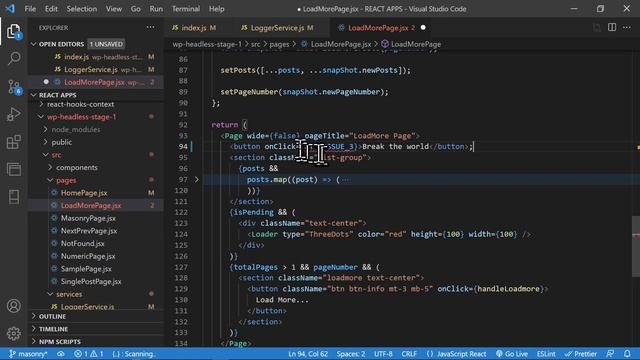Open NotFound.jsx in the file tree
This screenshot has width=640, height=360.
[x=82, y=243]
